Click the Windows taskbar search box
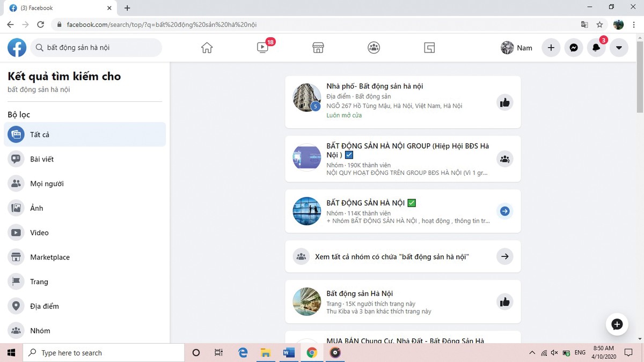The height and width of the screenshot is (362, 644). point(104,352)
